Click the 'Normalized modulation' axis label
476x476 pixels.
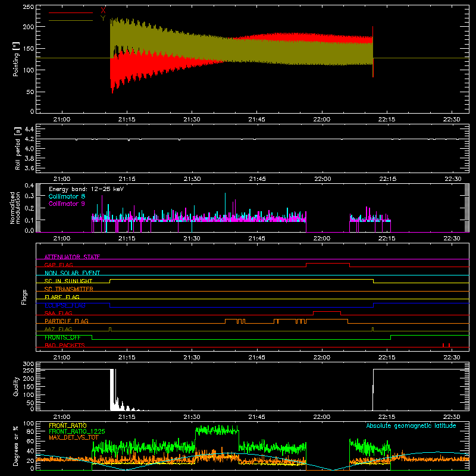(x=15, y=208)
